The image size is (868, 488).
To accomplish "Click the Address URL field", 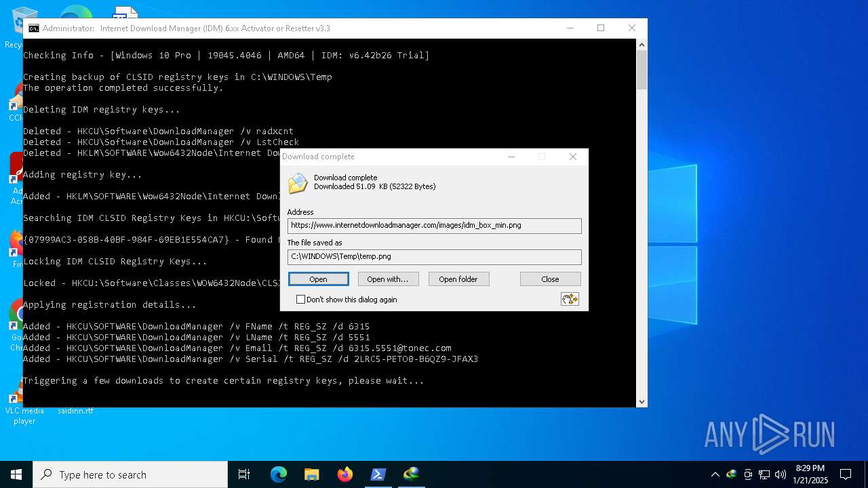I will click(x=434, y=226).
